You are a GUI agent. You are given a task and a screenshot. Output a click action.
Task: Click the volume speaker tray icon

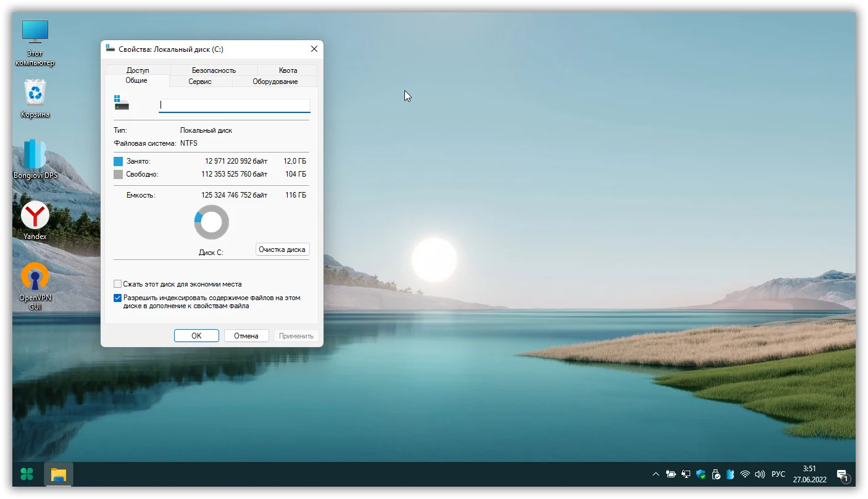(760, 474)
